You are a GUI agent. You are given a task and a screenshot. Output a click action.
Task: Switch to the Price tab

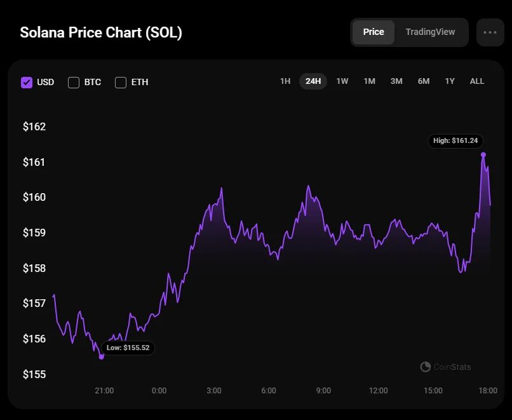pos(374,32)
